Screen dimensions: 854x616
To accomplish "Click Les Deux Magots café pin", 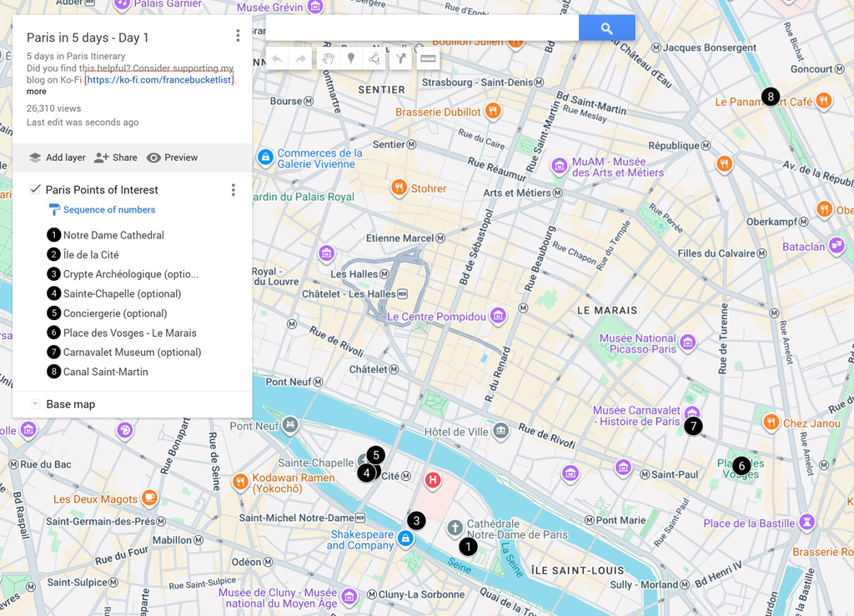I will (x=149, y=497).
